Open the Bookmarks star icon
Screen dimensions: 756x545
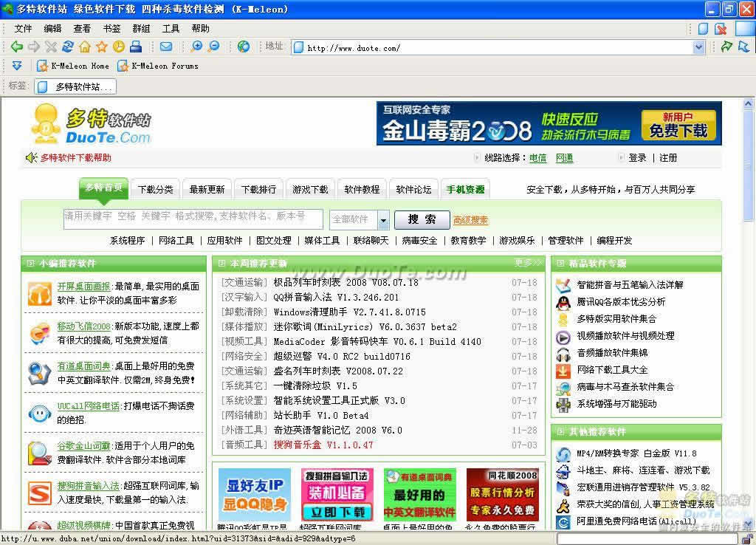pyautogui.click(x=101, y=47)
